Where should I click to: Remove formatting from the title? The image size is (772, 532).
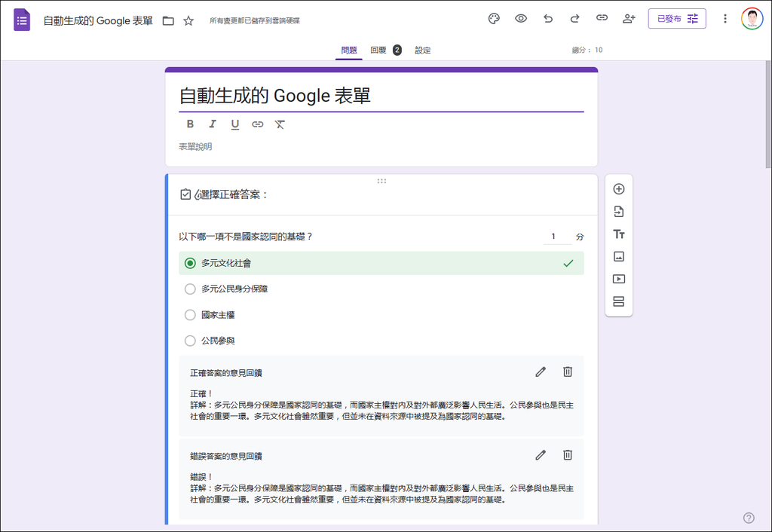pos(280,124)
